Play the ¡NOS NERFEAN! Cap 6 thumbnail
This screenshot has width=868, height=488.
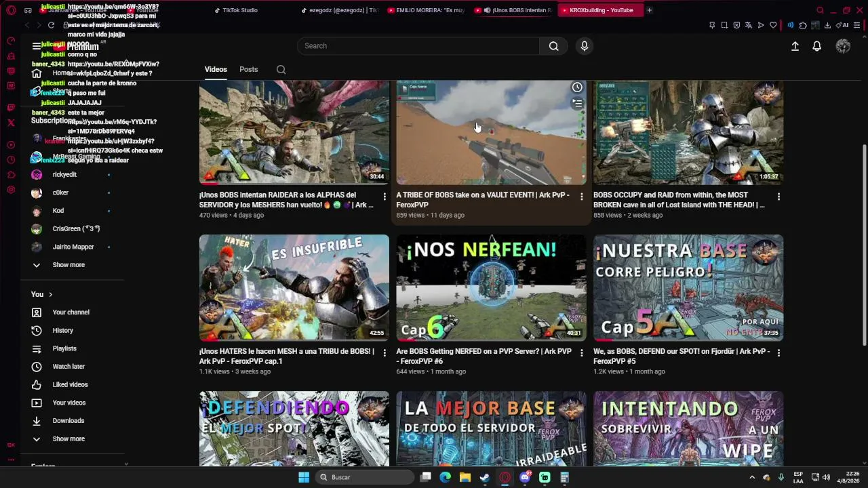click(492, 287)
